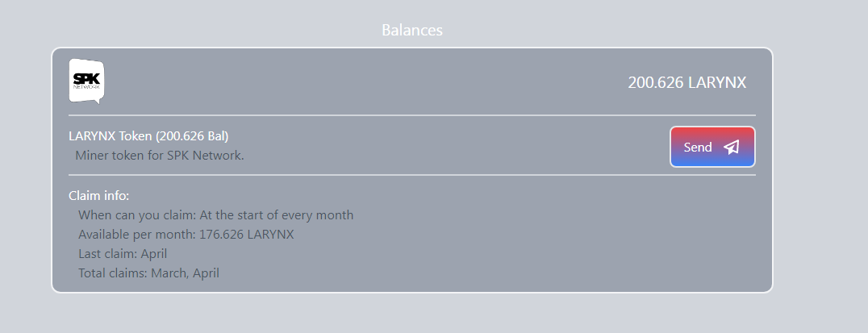Screen dimensions: 868x333
Task: Click the When can you claim line
Action: [216, 215]
